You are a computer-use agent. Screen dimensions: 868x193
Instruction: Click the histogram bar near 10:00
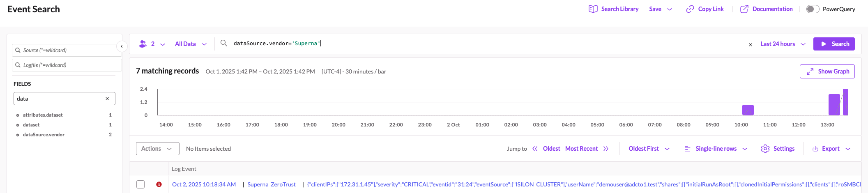pyautogui.click(x=748, y=110)
